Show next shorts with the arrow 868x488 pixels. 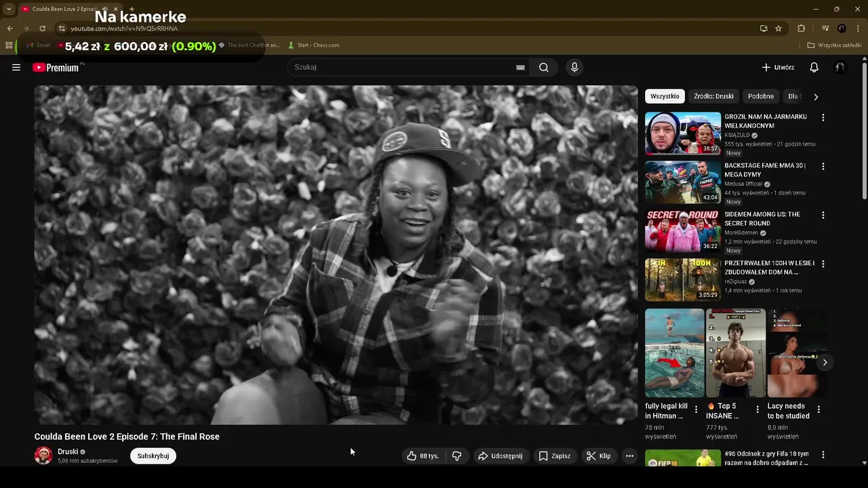tap(825, 363)
